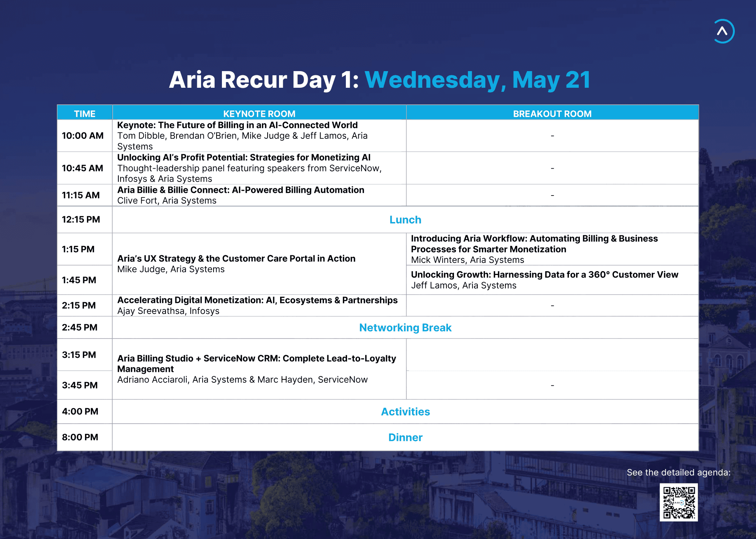Select the Unlocking Growth 360° Customer View session
The height and width of the screenshot is (539, 756).
(544, 280)
